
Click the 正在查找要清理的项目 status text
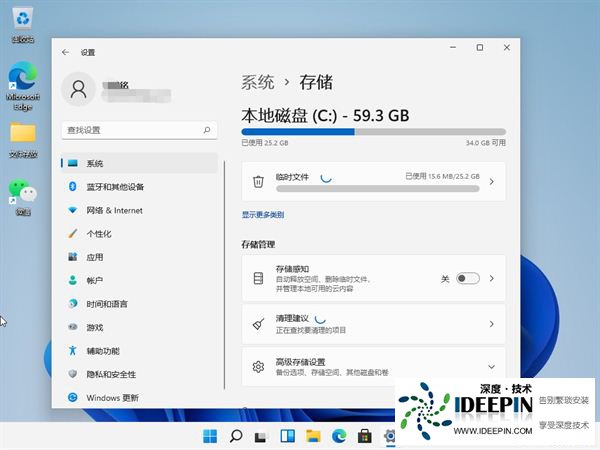pos(311,330)
